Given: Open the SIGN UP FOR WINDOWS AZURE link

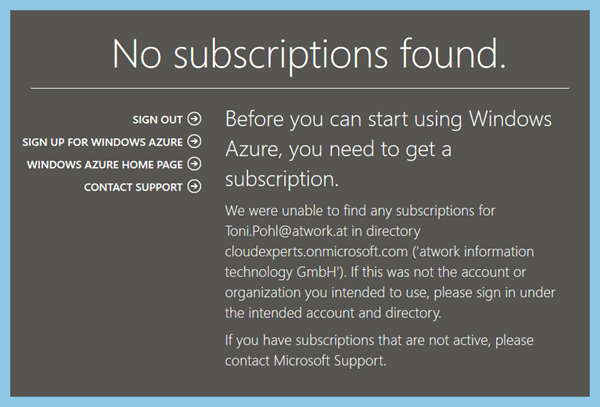Looking at the screenshot, I should click(103, 142).
